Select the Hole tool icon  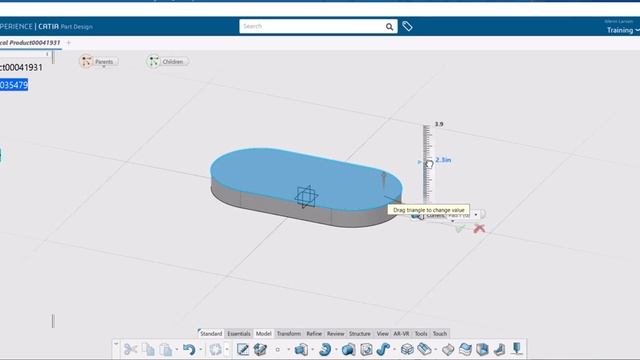tap(366, 349)
